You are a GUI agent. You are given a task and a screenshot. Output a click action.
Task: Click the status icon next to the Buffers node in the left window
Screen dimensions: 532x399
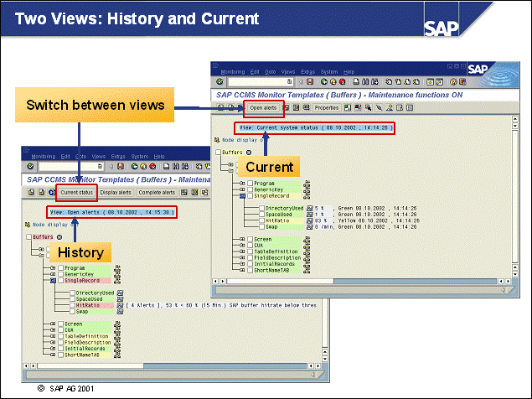click(60, 237)
